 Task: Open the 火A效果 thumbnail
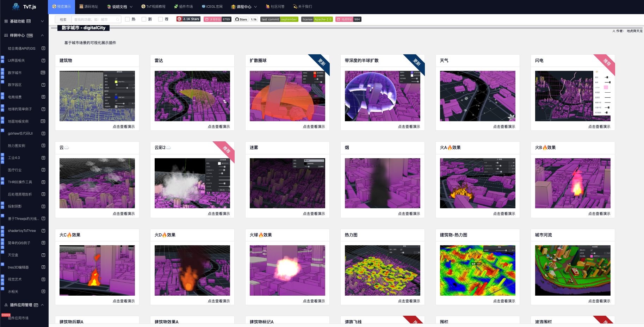coord(478,183)
